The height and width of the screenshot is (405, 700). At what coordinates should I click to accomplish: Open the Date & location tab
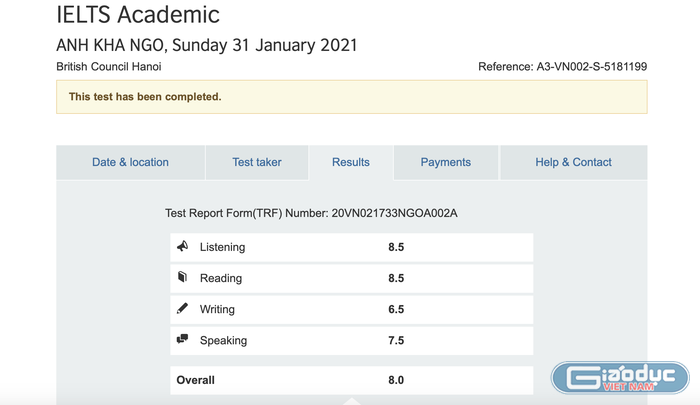click(130, 162)
